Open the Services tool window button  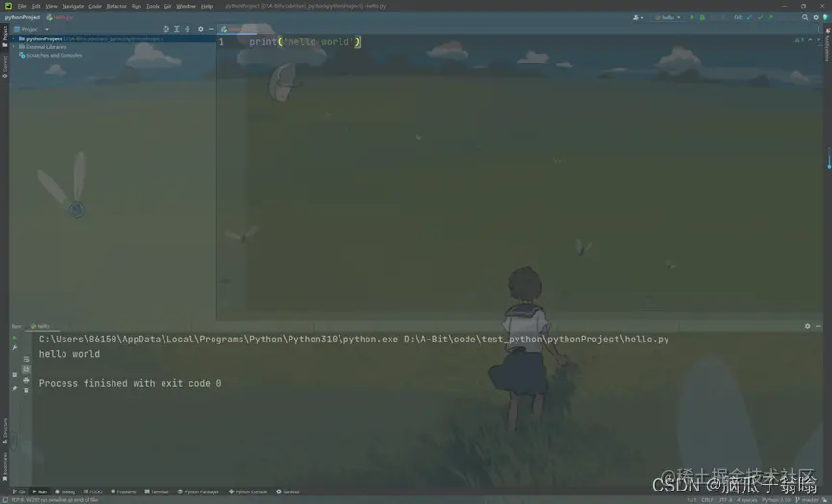(x=289, y=491)
